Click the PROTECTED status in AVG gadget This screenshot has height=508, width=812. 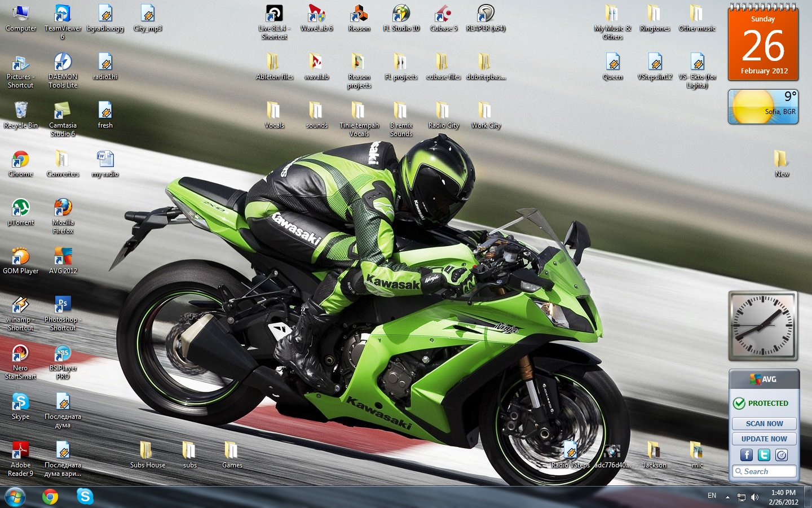[x=761, y=403]
